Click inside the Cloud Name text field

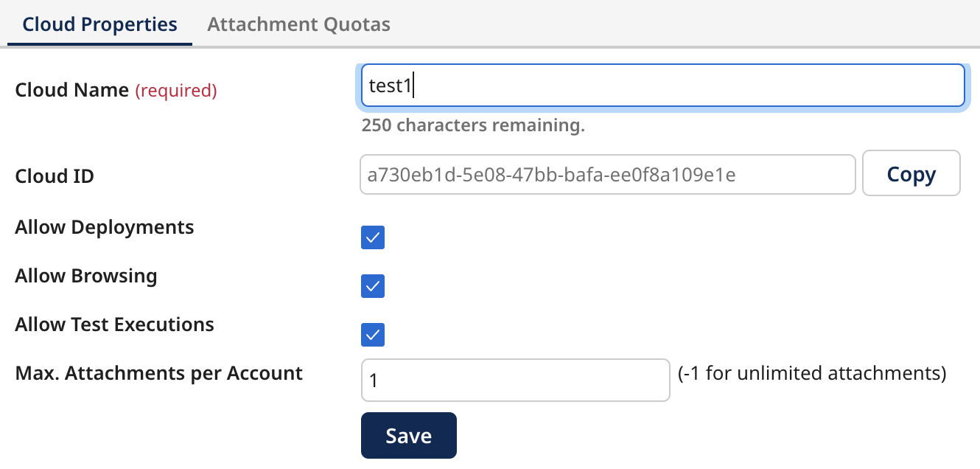point(661,85)
